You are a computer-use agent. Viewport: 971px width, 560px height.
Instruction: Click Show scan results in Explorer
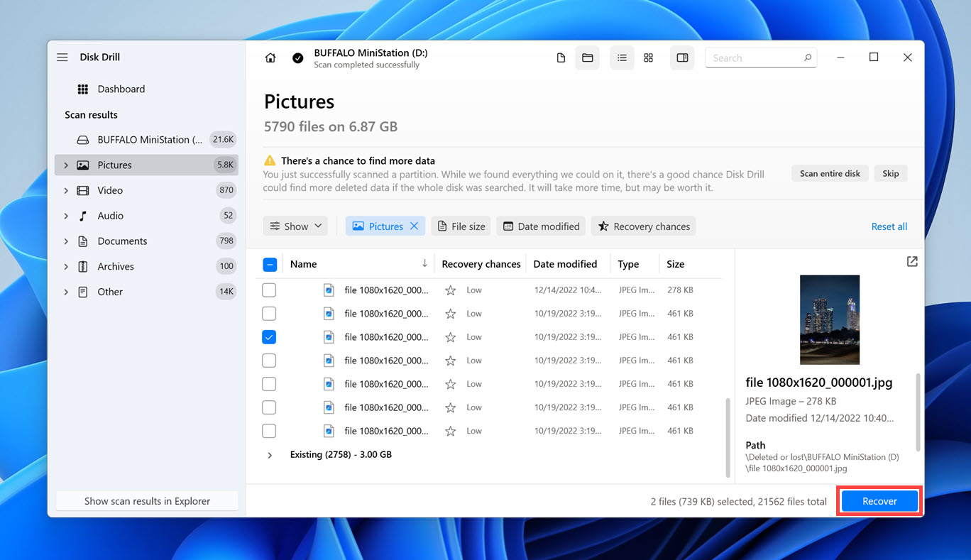coord(147,501)
